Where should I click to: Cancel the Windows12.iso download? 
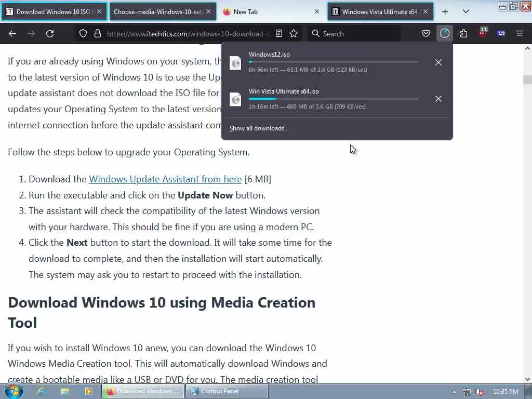click(x=438, y=62)
